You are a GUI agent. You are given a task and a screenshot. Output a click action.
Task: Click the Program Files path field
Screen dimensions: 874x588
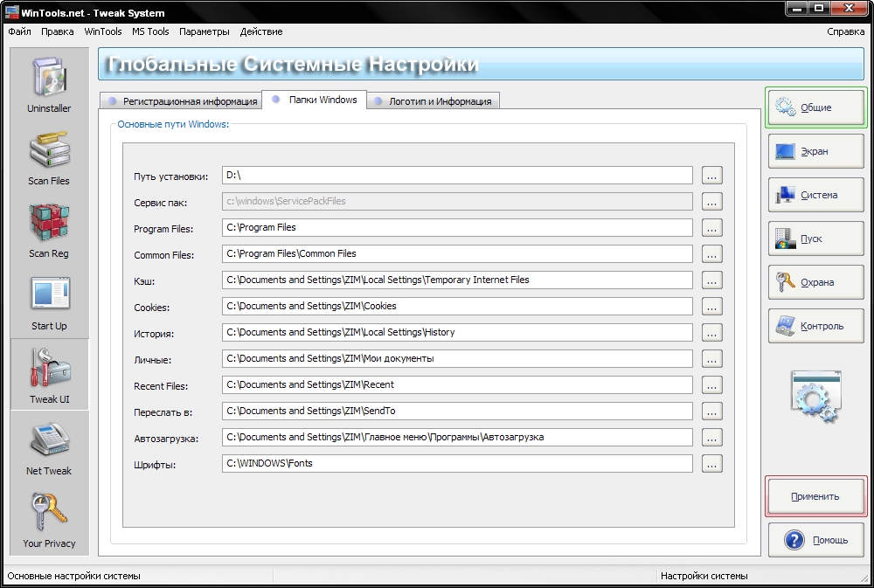pyautogui.click(x=457, y=227)
